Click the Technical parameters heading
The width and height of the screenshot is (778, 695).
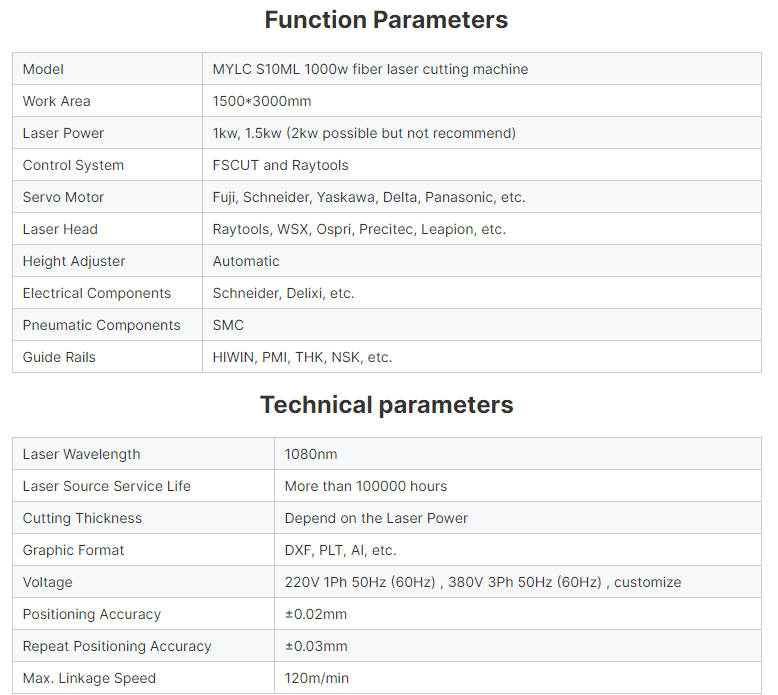(387, 405)
